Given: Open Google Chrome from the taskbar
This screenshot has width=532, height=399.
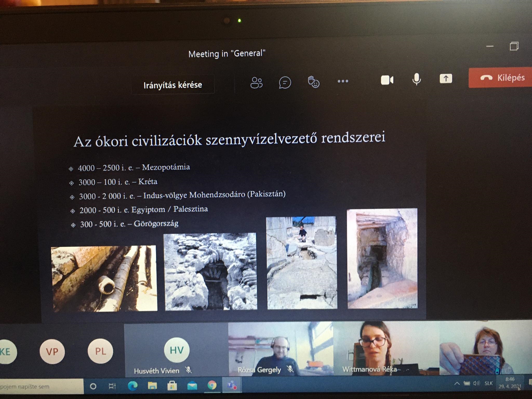Looking at the screenshot, I should 212,385.
